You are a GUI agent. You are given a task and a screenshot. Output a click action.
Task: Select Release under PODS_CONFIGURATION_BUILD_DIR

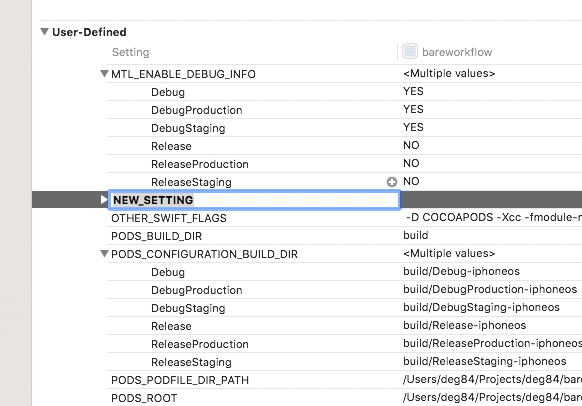coord(171,326)
